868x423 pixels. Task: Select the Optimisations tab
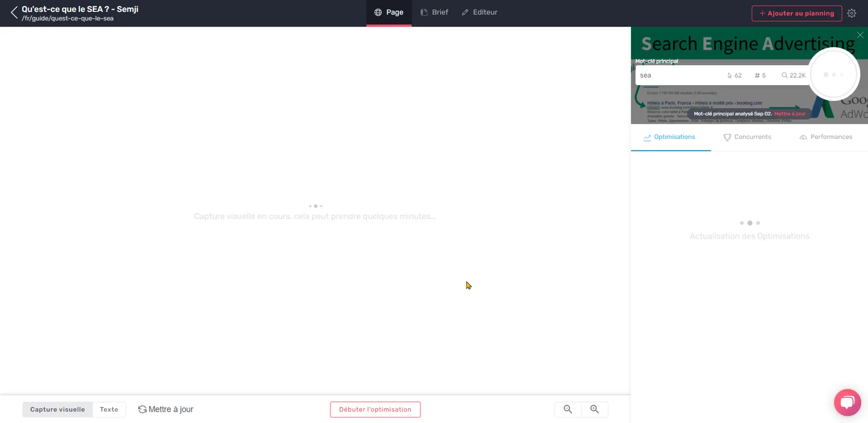(671, 137)
